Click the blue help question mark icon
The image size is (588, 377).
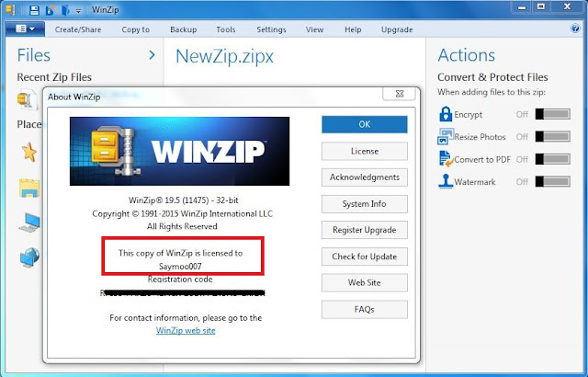point(575,29)
